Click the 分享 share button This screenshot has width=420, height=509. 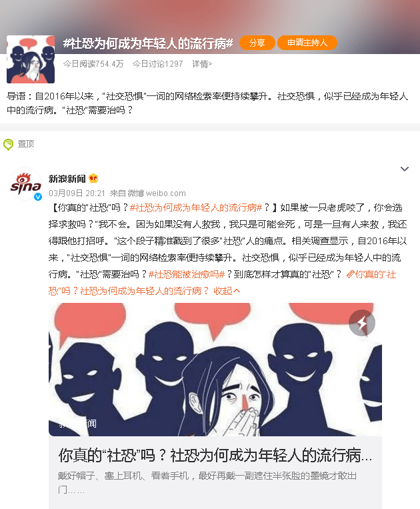(x=257, y=43)
